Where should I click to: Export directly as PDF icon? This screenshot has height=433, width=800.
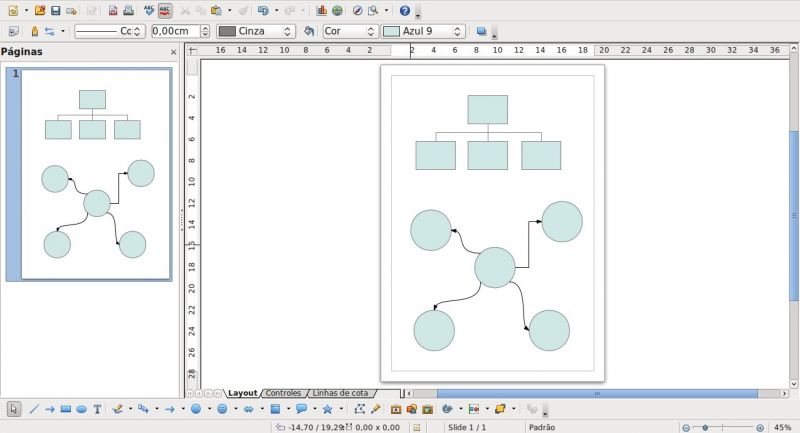(113, 10)
